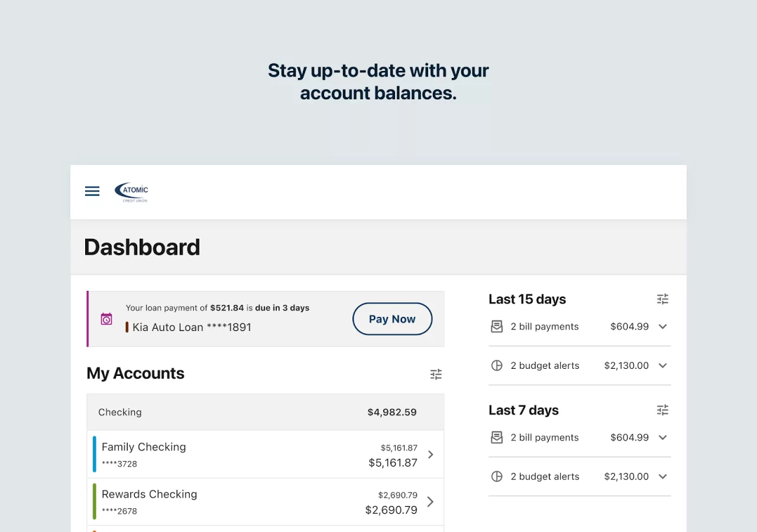Click the large Rewards Checking balance $2,690.79
The width and height of the screenshot is (757, 532).
391,510
